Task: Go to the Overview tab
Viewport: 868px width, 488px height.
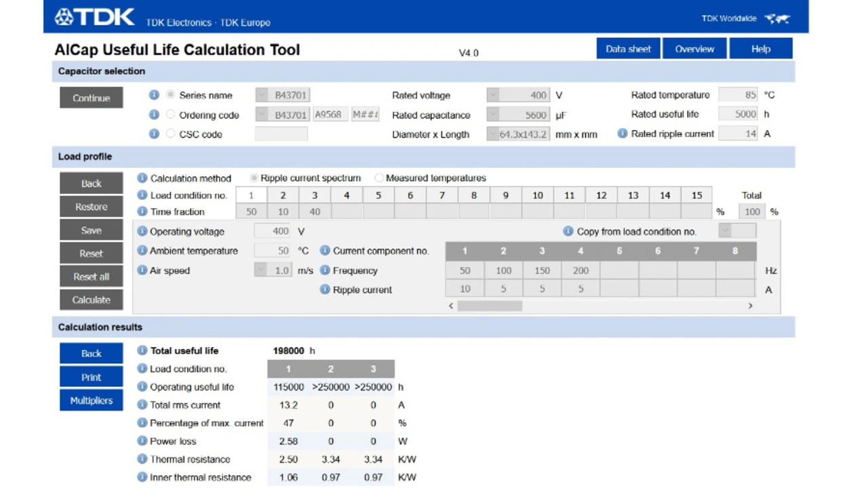Action: (x=694, y=49)
